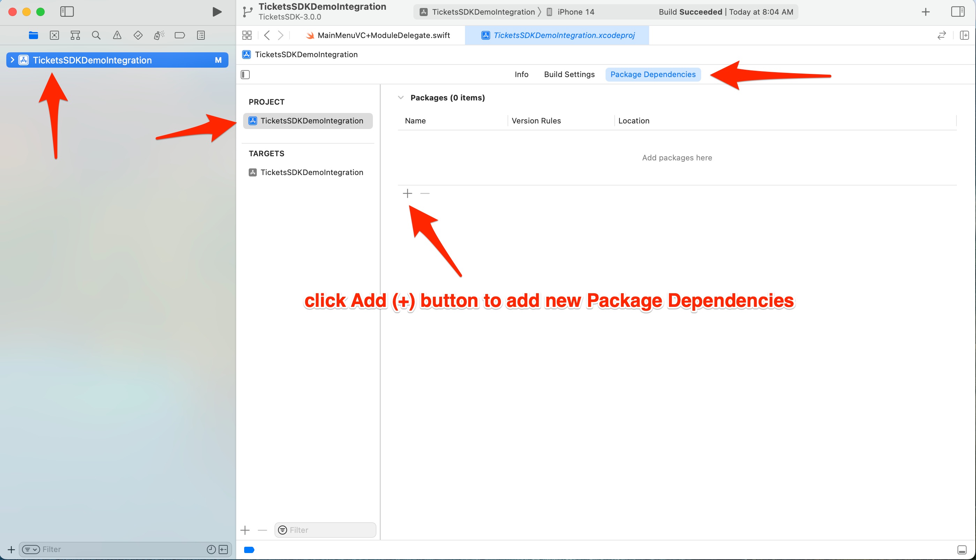The image size is (976, 560).
Task: Open the test navigator diamond icon
Action: pyautogui.click(x=138, y=35)
